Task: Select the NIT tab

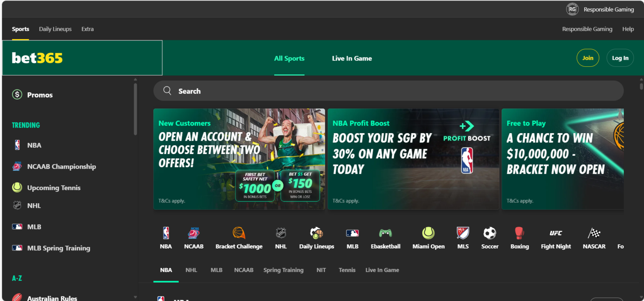Action: pyautogui.click(x=321, y=270)
